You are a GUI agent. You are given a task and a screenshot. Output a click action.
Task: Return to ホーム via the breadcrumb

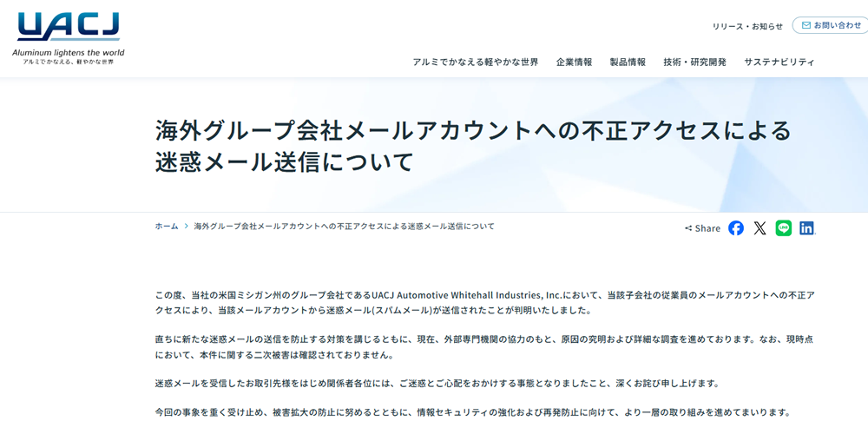coord(167,226)
